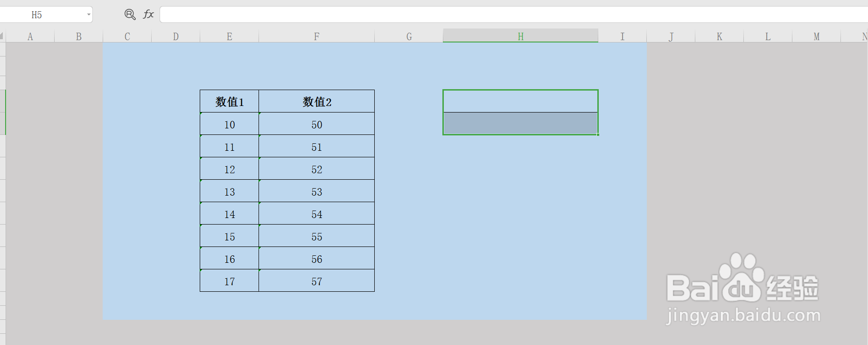Viewport: 868px width, 345px height.
Task: Click the 数值1 header cell
Action: pos(230,101)
